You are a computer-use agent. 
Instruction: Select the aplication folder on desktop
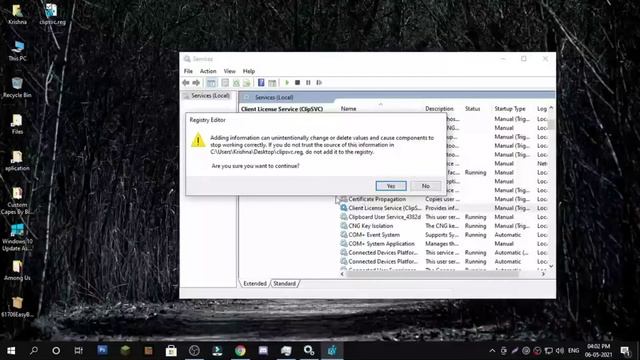click(17, 160)
